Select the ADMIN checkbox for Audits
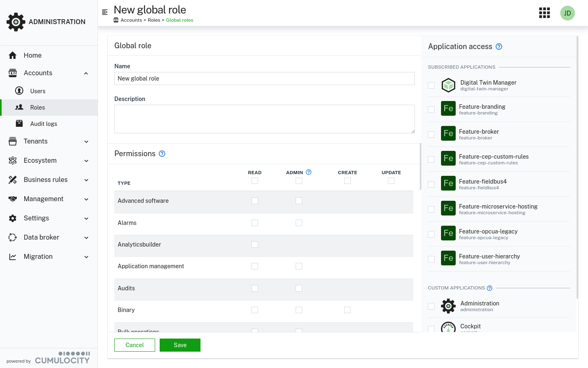The width and height of the screenshot is (588, 368). [299, 288]
